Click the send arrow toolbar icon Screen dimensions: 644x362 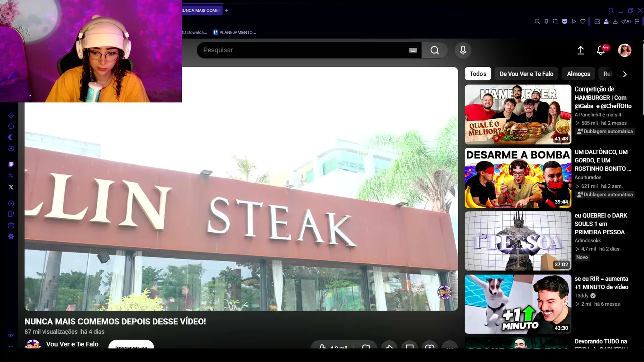[574, 22]
